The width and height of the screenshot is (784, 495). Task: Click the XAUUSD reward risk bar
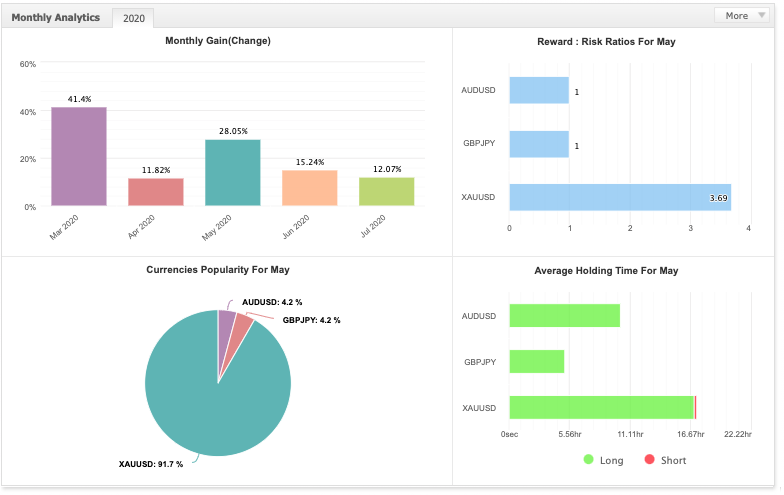point(620,198)
